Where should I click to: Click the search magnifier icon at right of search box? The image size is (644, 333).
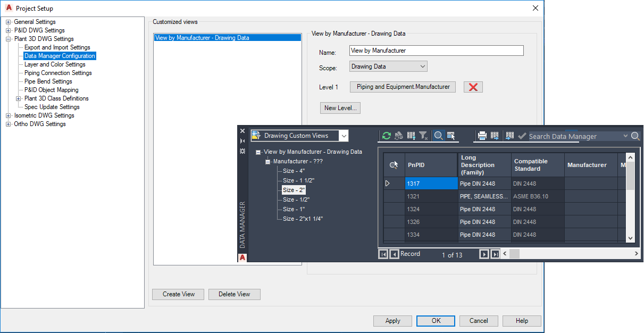coord(635,136)
